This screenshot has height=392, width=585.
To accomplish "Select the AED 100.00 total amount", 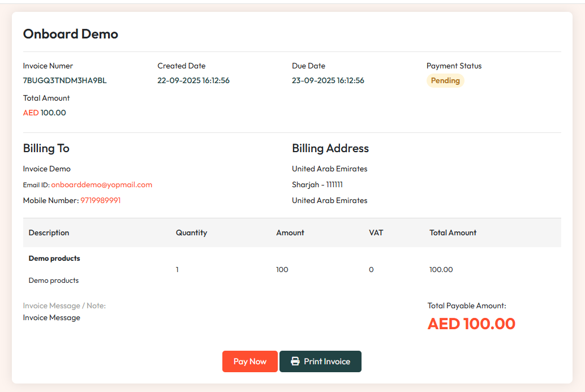I will [44, 113].
